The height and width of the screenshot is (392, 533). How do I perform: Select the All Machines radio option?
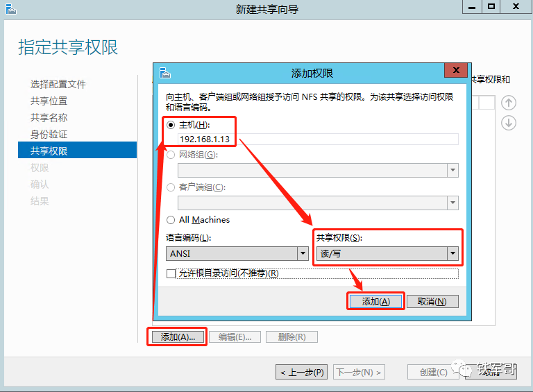(x=171, y=220)
